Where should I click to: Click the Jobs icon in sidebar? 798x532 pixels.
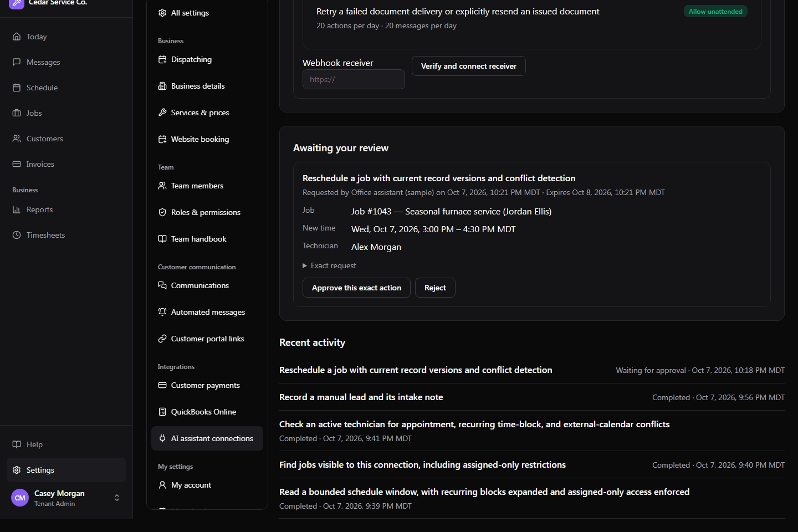17,113
